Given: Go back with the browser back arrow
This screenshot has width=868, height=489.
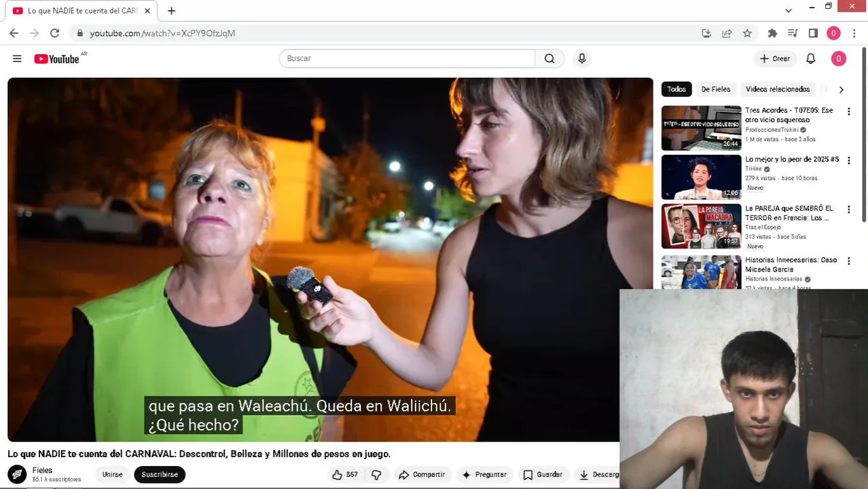Looking at the screenshot, I should [x=14, y=33].
